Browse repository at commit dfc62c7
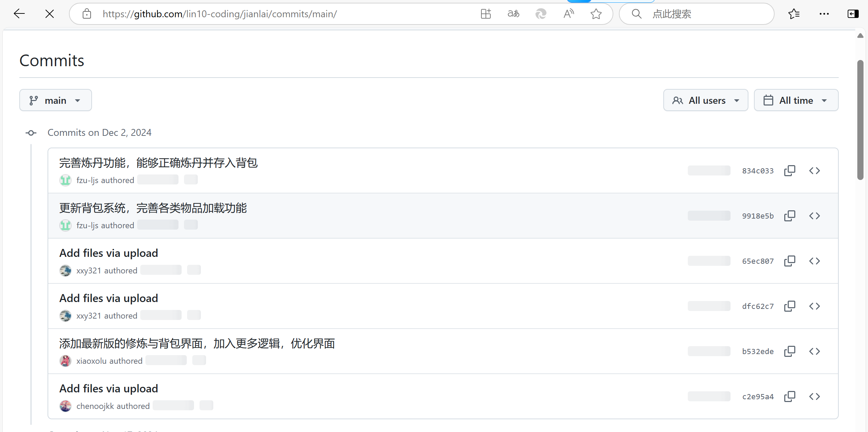Screen dimensions: 868x432 coord(815,306)
